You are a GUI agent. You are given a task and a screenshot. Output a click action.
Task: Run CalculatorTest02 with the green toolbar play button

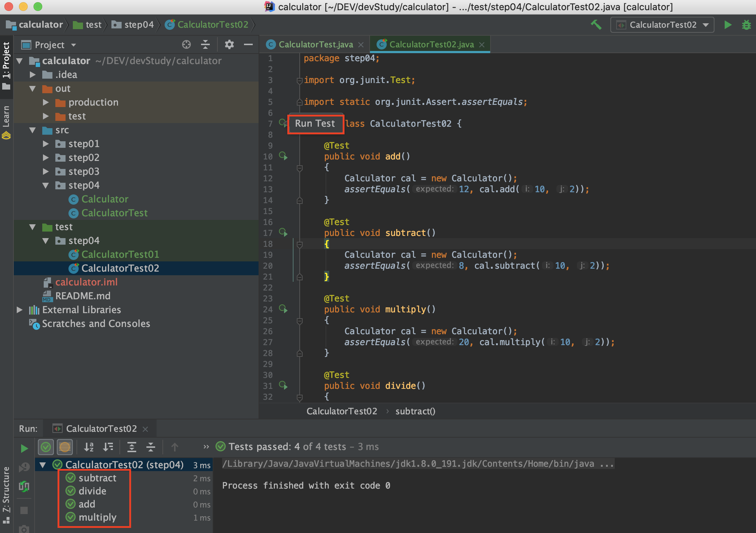(728, 25)
